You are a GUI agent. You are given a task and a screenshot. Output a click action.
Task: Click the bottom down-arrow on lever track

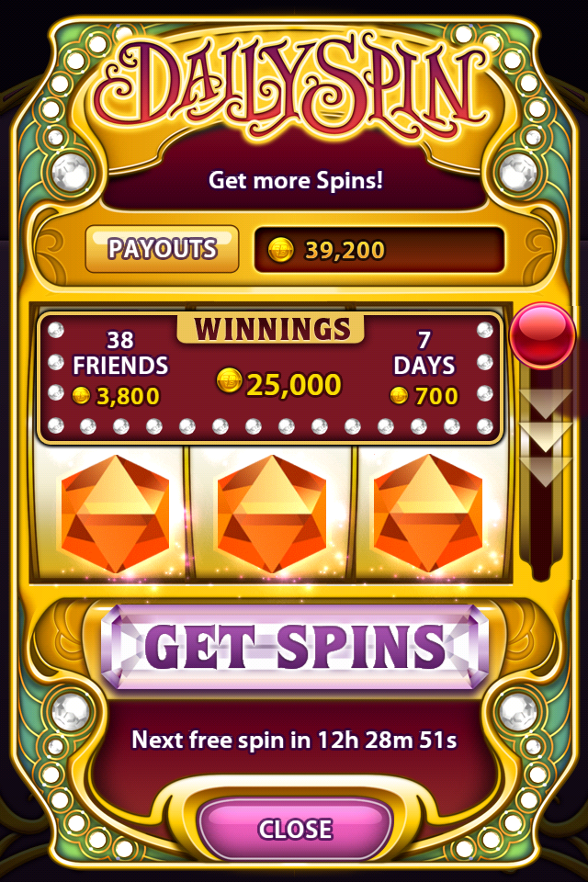tap(545, 471)
